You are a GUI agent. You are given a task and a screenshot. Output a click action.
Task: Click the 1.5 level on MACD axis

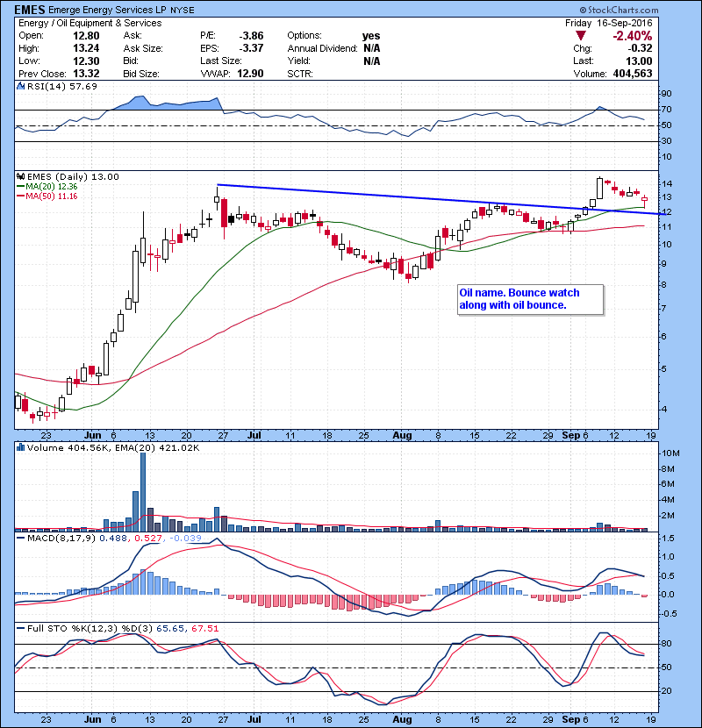668,539
